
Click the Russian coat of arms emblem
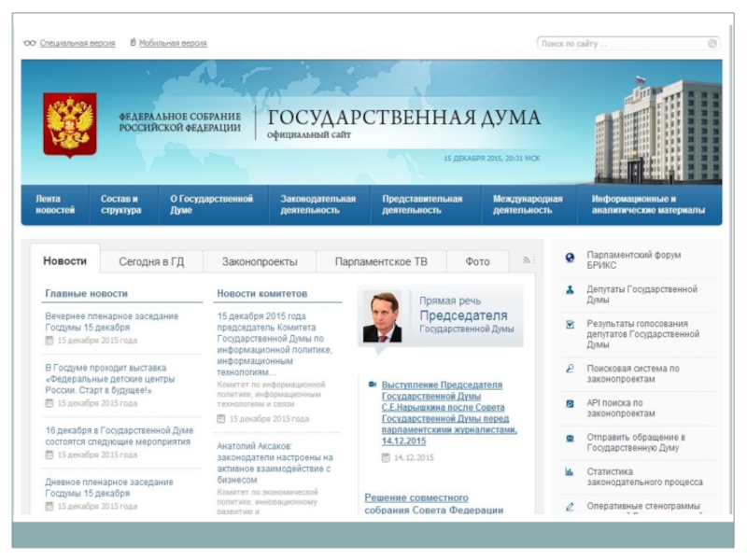coord(70,125)
